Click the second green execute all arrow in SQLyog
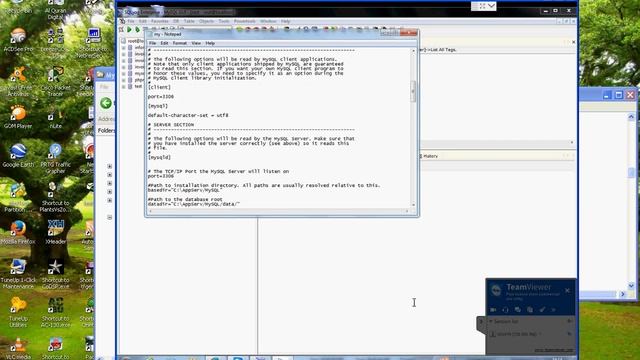This screenshot has height=360, width=640. pyautogui.click(x=138, y=29)
